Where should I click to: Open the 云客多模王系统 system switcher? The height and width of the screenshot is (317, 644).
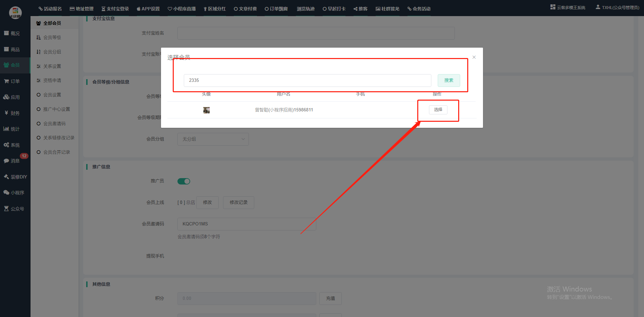pos(568,7)
